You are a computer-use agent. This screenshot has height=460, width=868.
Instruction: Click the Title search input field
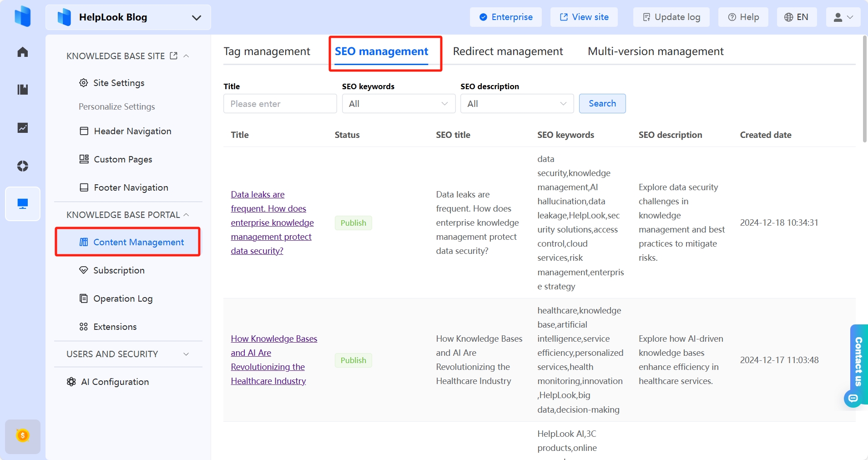click(280, 104)
